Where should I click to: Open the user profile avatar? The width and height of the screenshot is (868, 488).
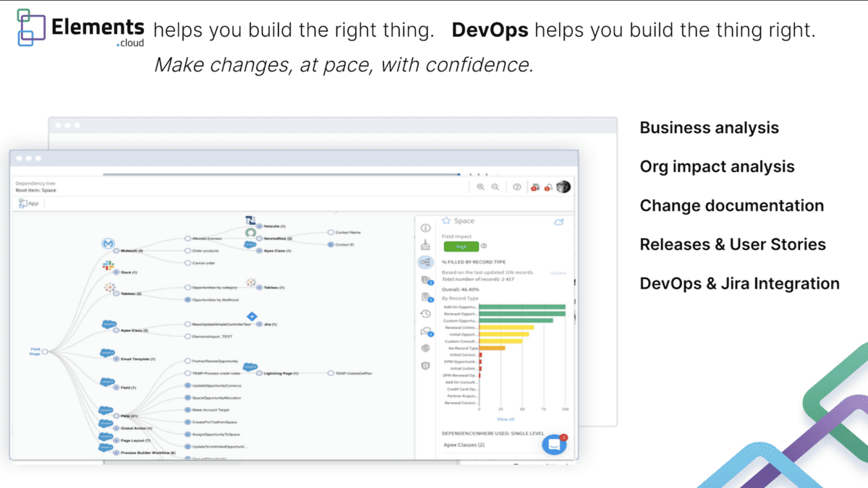click(563, 187)
